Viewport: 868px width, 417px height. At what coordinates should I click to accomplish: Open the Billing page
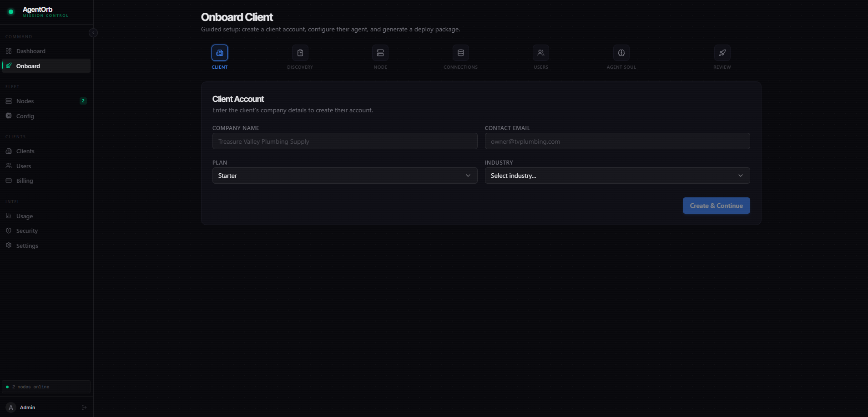point(46,181)
